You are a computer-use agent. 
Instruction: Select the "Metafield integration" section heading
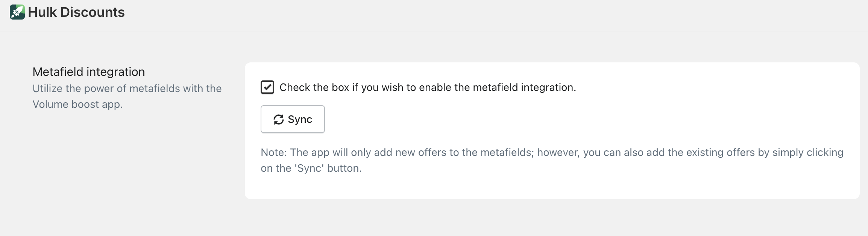point(89,72)
